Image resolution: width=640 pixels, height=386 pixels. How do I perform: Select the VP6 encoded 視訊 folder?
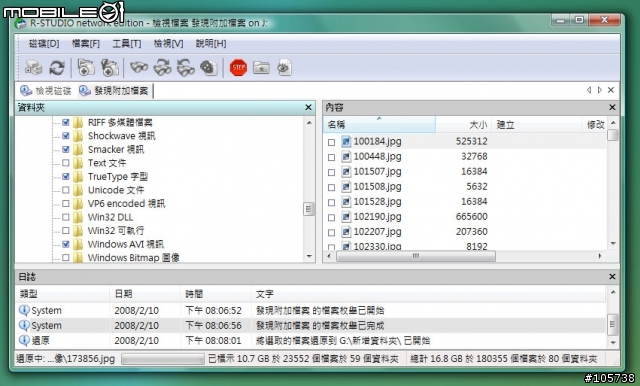click(x=127, y=204)
